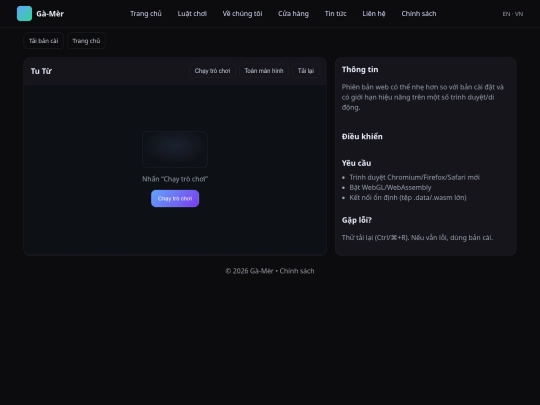This screenshot has width=540, height=405.
Task: Enable Toàn màn hình mode
Action: [x=264, y=71]
